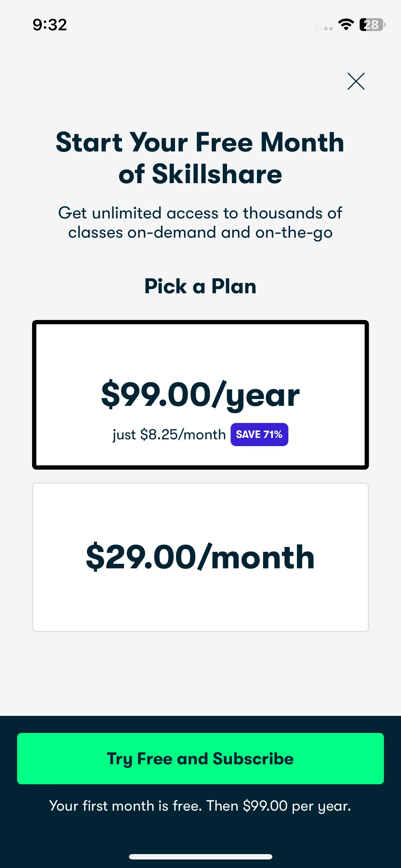
Task: Close the subscription screen with the X icon
Action: [356, 81]
